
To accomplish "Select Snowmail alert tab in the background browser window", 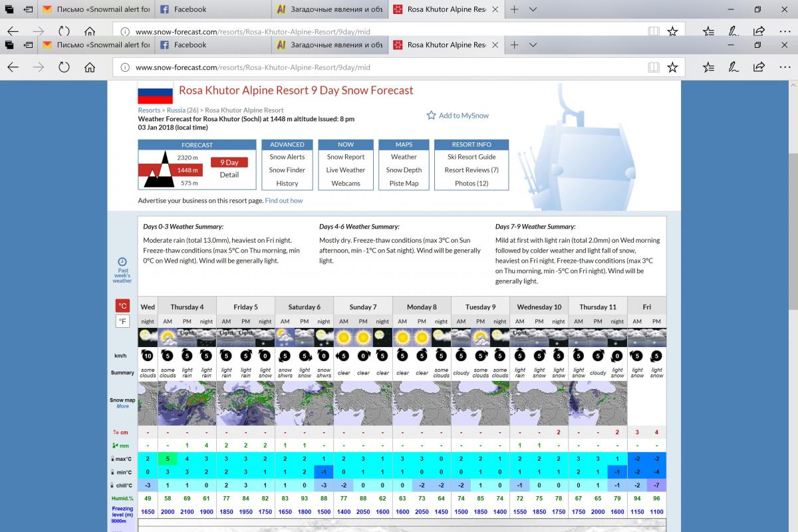I will coord(95,9).
